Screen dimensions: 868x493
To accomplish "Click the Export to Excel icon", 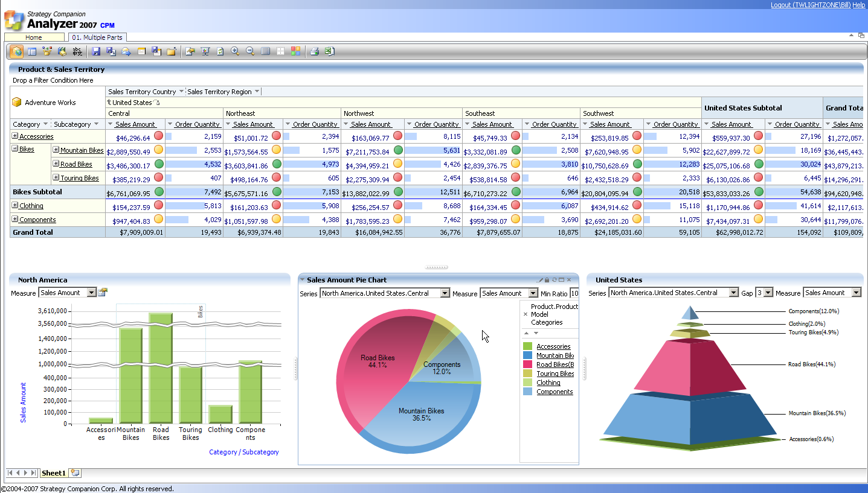I will [x=329, y=51].
